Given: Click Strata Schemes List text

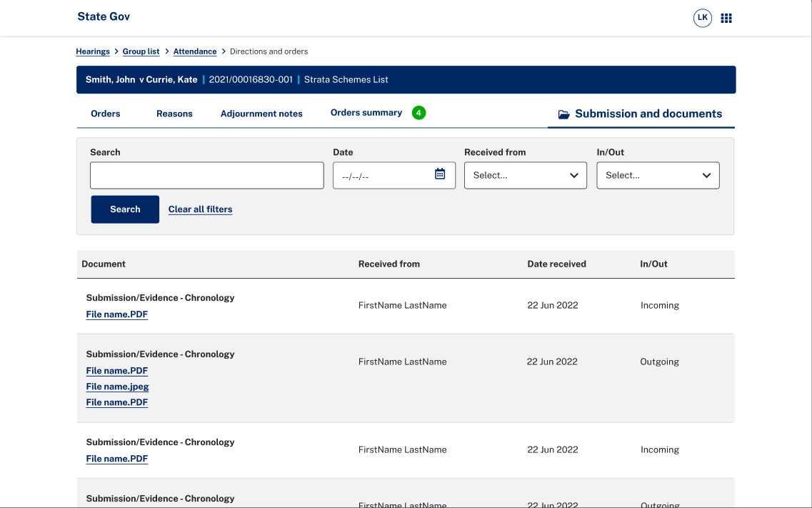Looking at the screenshot, I should tap(346, 80).
